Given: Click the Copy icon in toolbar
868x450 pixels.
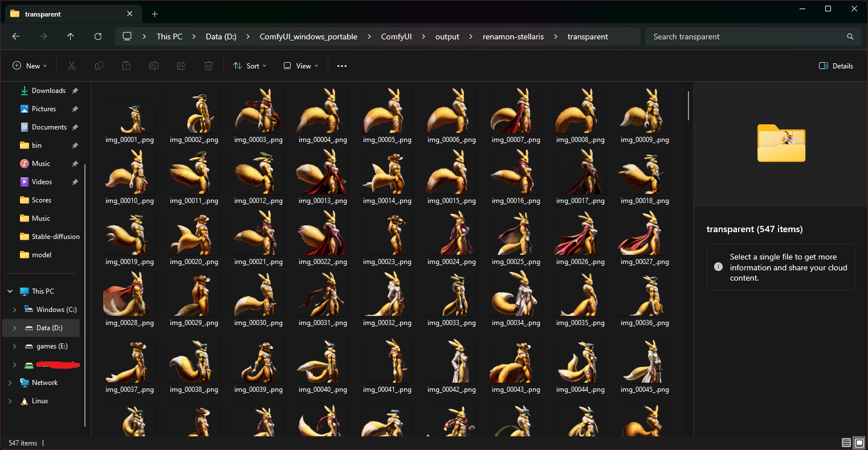Looking at the screenshot, I should [x=99, y=66].
